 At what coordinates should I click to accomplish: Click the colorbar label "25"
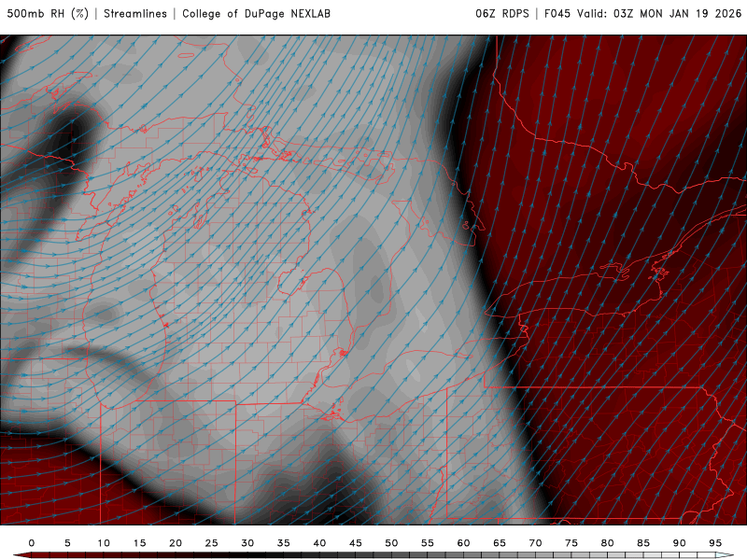[212, 543]
